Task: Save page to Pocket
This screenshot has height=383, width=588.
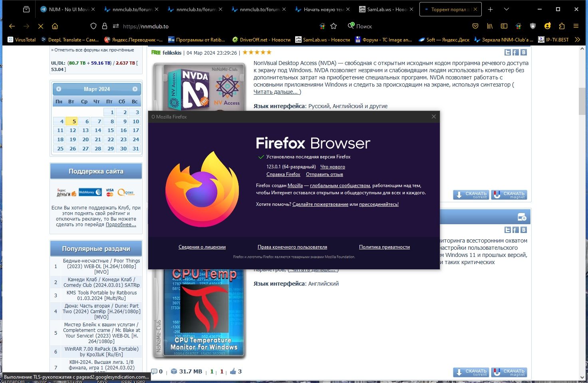Action: (x=475, y=26)
